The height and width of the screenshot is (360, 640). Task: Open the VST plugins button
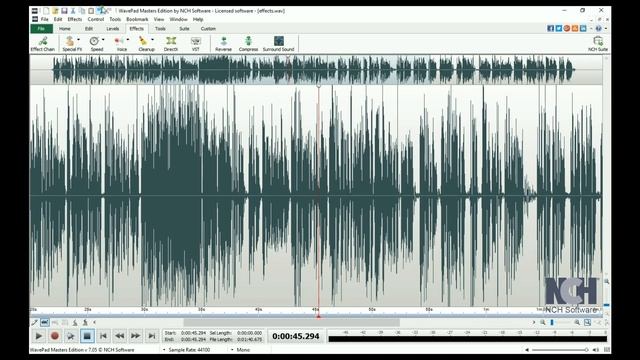pos(196,44)
